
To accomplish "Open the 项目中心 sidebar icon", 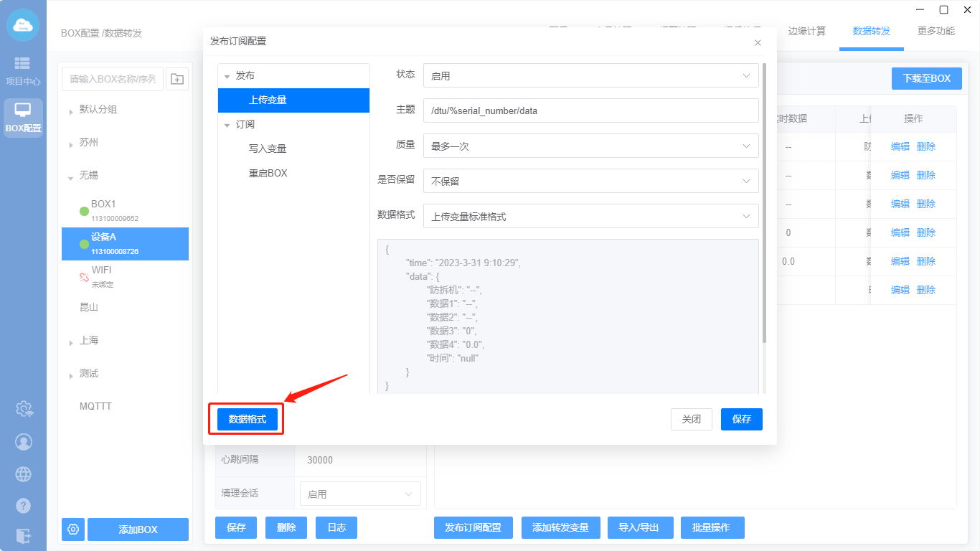I will 23,70.
